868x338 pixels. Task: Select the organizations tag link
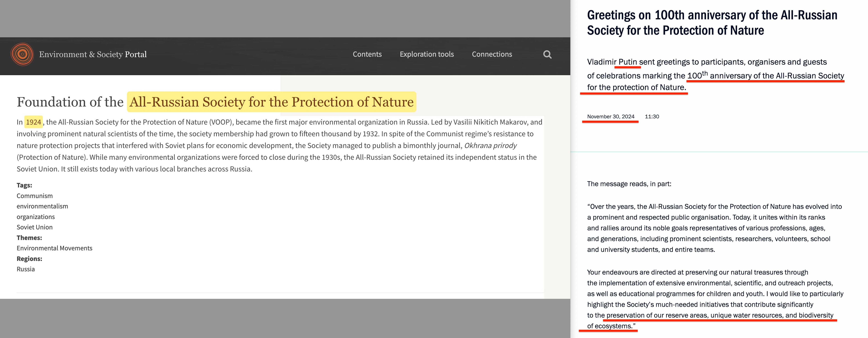[x=36, y=217]
